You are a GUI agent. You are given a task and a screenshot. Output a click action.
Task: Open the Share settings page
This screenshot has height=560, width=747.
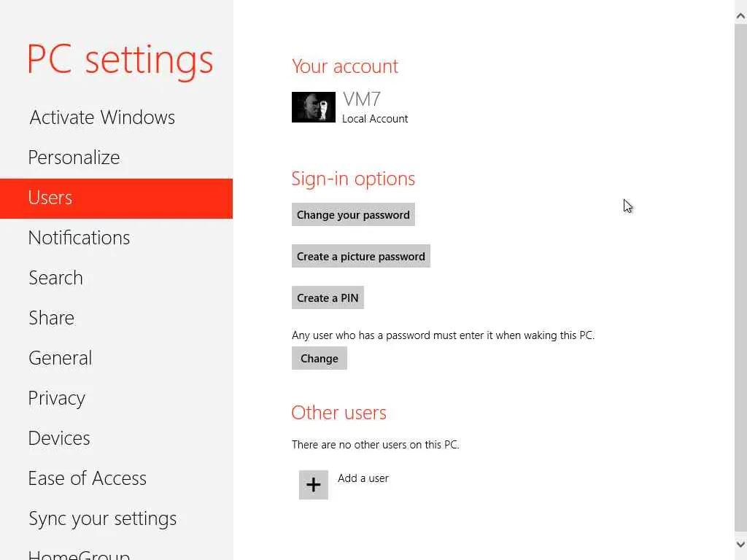click(x=51, y=318)
